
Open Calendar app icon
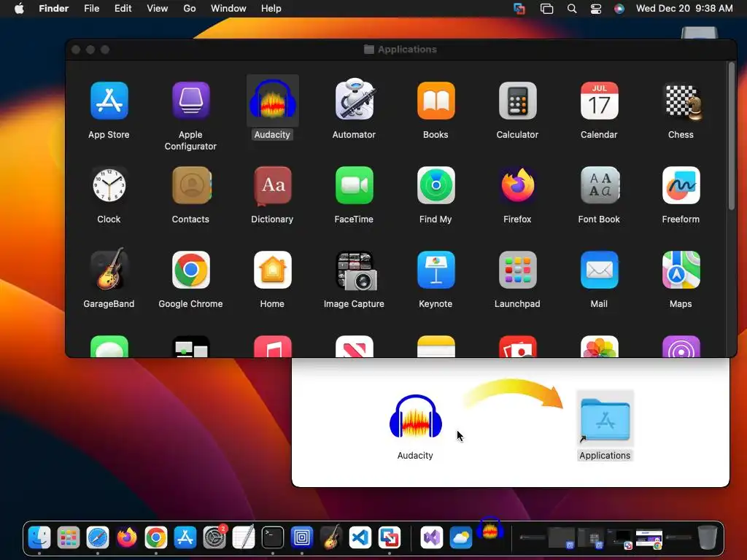pos(600,101)
